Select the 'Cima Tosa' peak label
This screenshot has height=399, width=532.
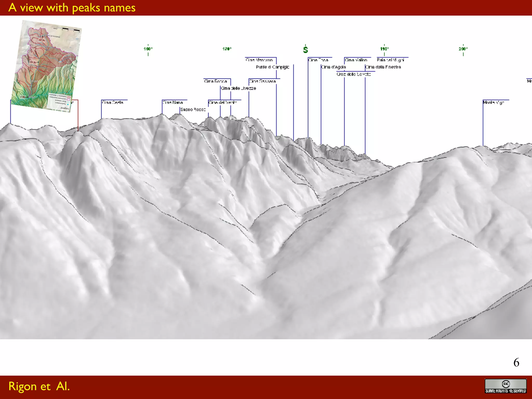(x=318, y=60)
